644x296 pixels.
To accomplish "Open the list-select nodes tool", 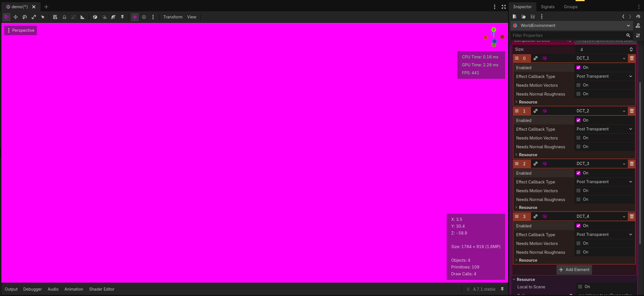I will click(55, 17).
